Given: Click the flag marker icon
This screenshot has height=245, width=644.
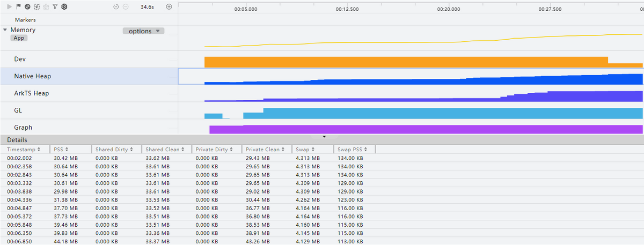Looking at the screenshot, I should (19, 7).
